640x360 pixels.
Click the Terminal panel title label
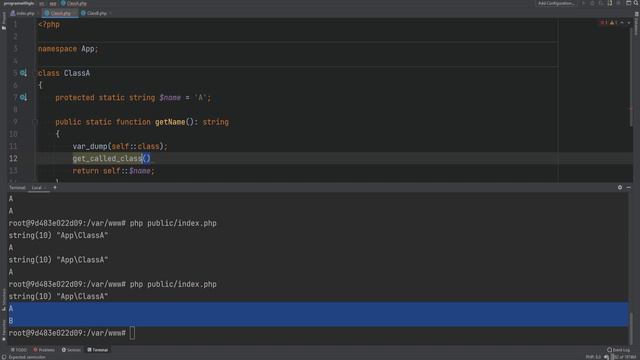coord(17,188)
